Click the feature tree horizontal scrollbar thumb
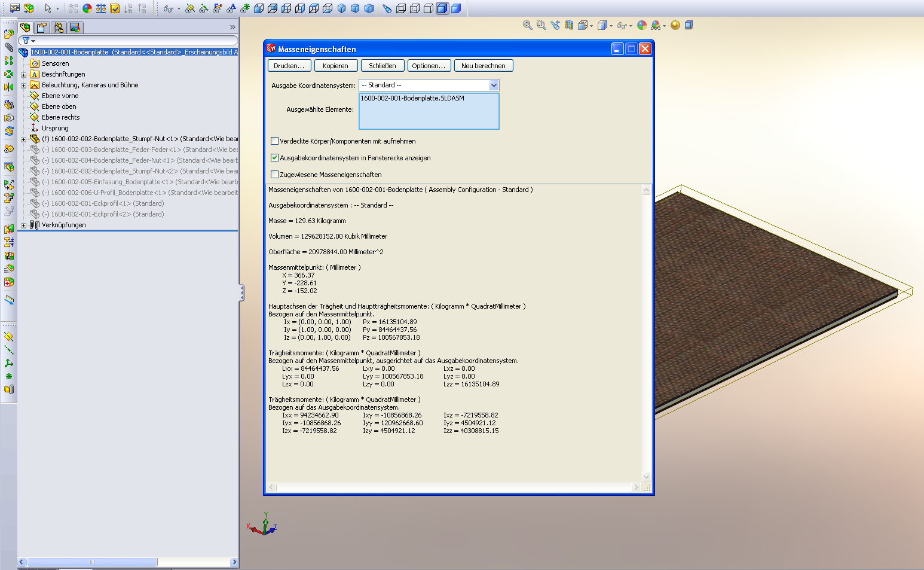This screenshot has height=570, width=924. tap(92, 562)
